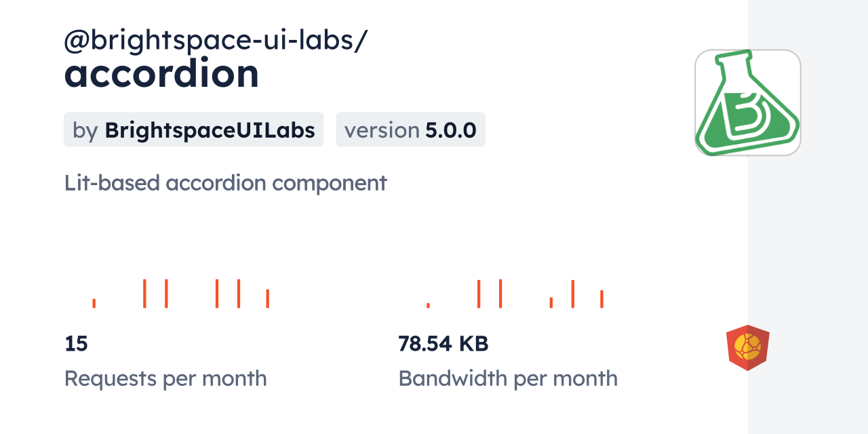
Task: Click the short fourth bar in bandwidth chart
Action: (x=551, y=302)
